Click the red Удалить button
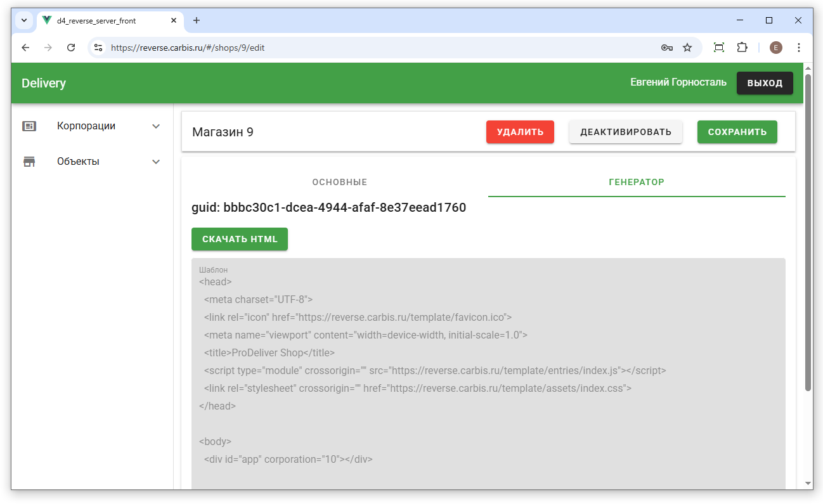Viewport: 823px width, 504px height. point(520,132)
